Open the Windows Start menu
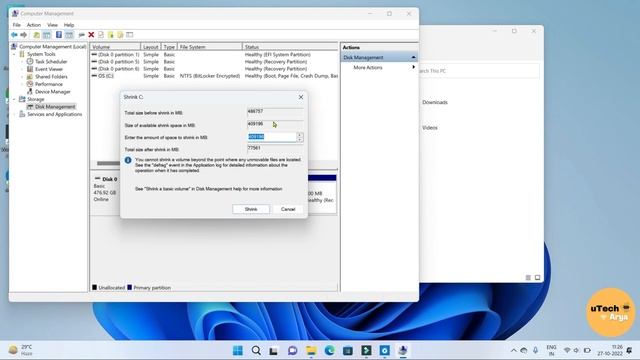640x360 pixels. [238, 350]
